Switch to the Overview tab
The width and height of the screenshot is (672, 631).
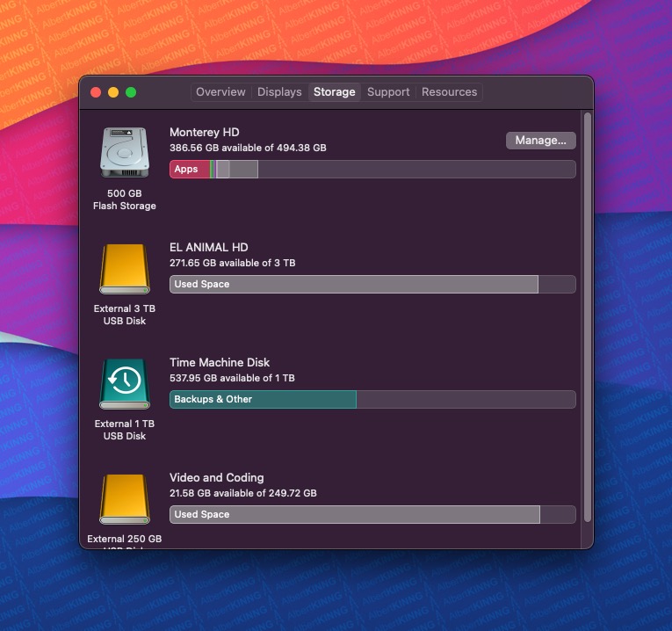220,92
